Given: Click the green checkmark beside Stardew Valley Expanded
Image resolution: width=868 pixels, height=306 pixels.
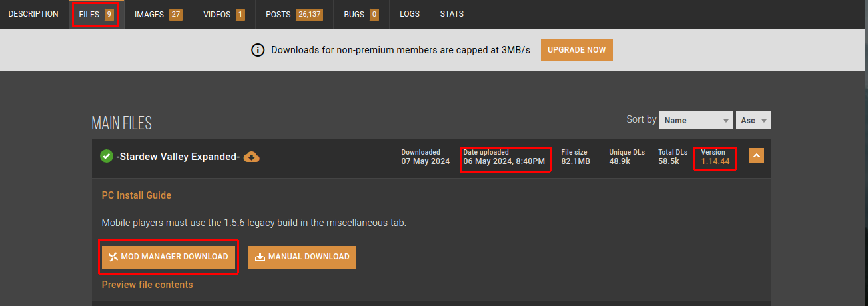Looking at the screenshot, I should 107,157.
